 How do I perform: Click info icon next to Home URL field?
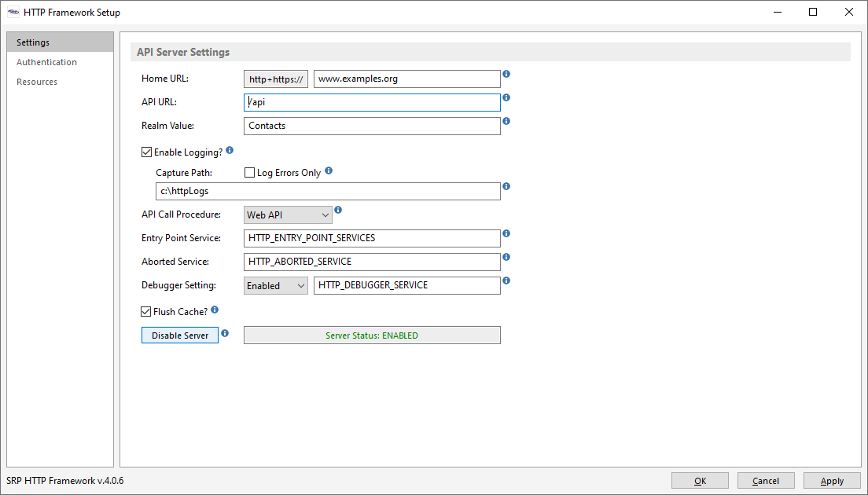pyautogui.click(x=506, y=74)
